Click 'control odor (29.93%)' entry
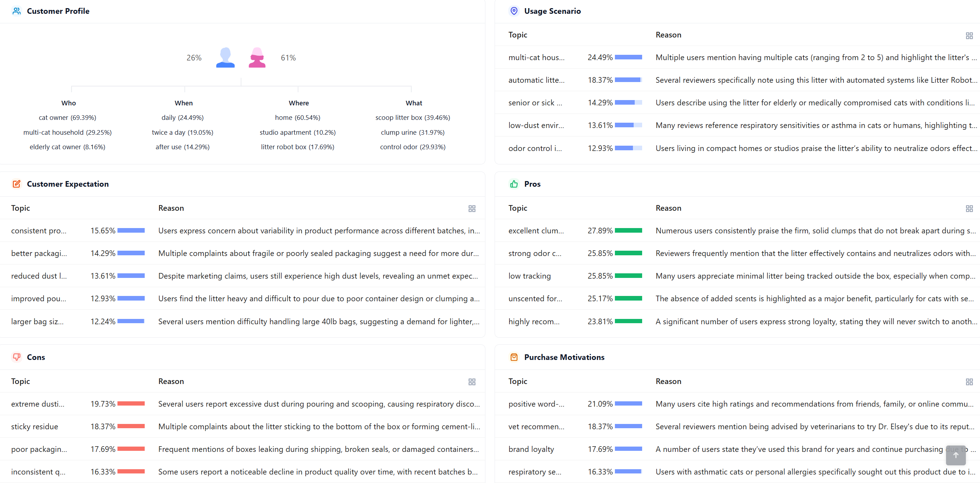Image resolution: width=980 pixels, height=483 pixels. 413,147
